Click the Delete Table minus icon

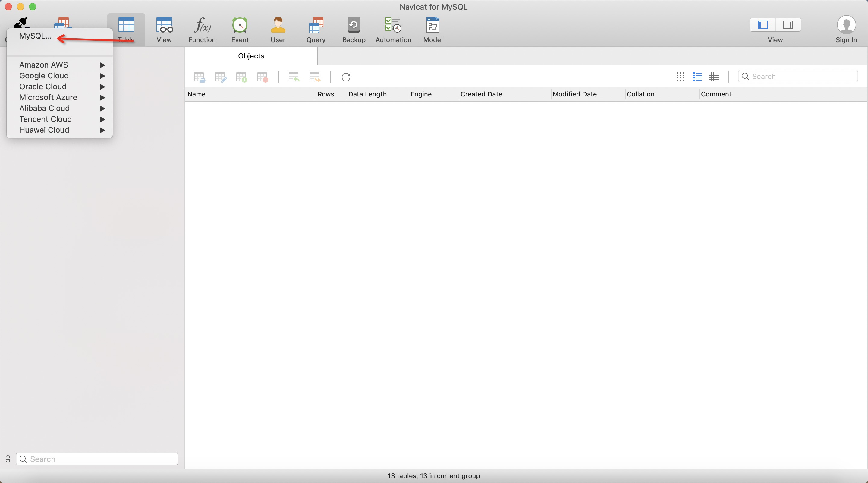[x=263, y=77]
